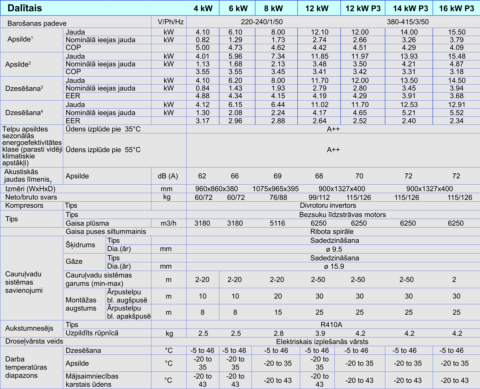Click the Dalītais table title
Viewport: 480px width, 389px height.
[x=25, y=8]
